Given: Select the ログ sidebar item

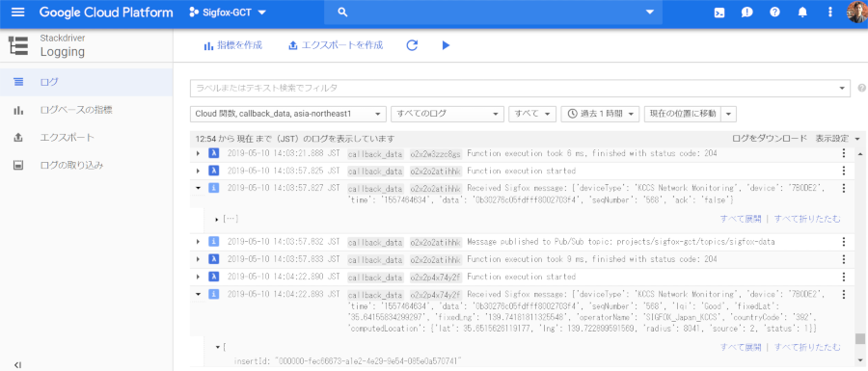Looking at the screenshot, I should coord(87,82).
